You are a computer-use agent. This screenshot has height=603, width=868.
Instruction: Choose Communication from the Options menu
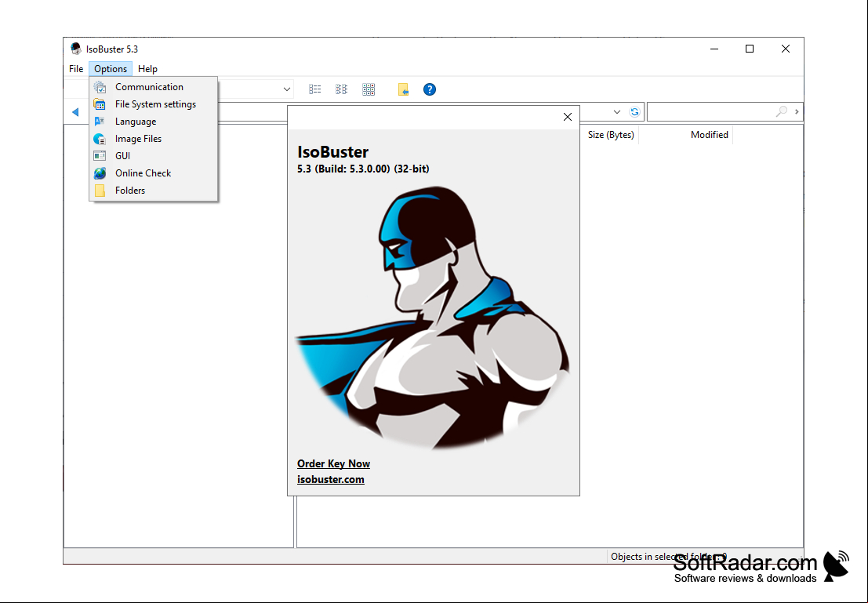pyautogui.click(x=154, y=87)
